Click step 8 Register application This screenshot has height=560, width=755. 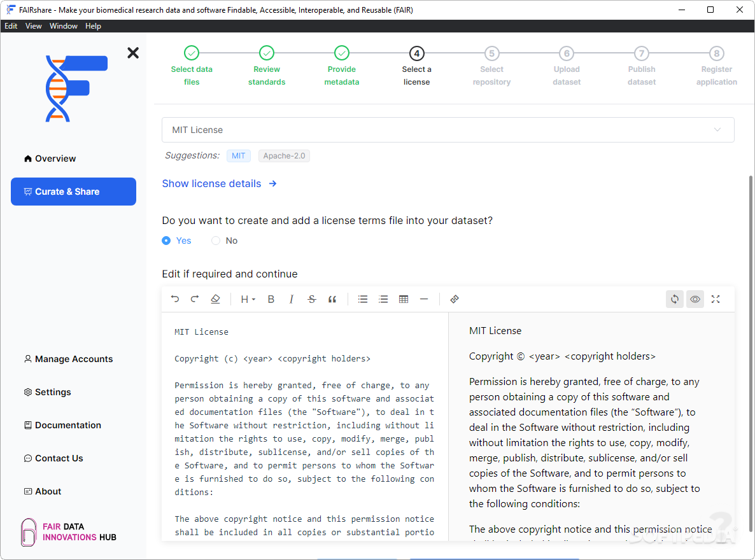point(716,66)
